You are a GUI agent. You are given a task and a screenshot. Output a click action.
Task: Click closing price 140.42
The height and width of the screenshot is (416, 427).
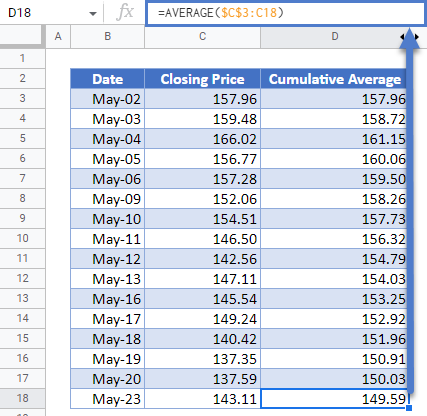click(202, 339)
